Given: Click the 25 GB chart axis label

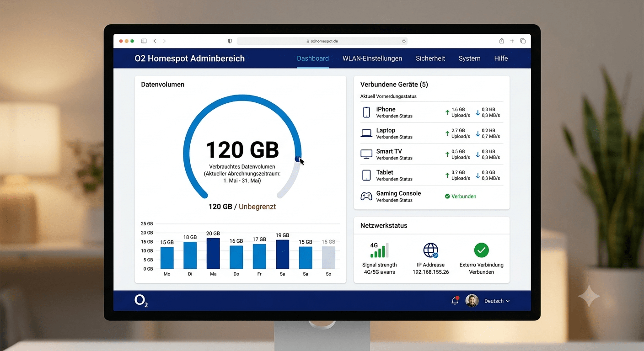Looking at the screenshot, I should pyautogui.click(x=147, y=224).
